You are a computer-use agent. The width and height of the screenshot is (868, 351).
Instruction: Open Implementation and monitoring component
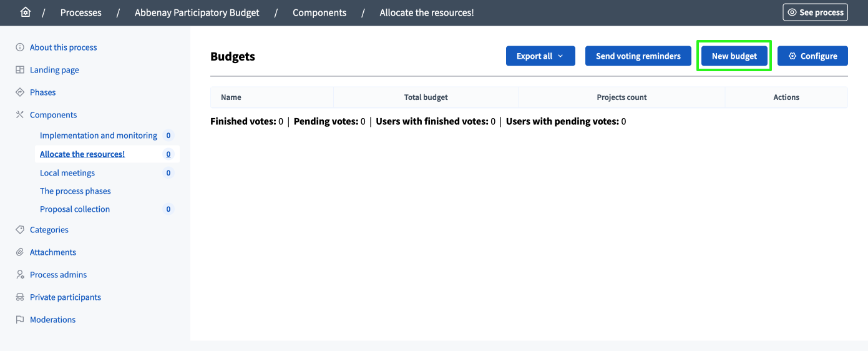click(x=99, y=136)
